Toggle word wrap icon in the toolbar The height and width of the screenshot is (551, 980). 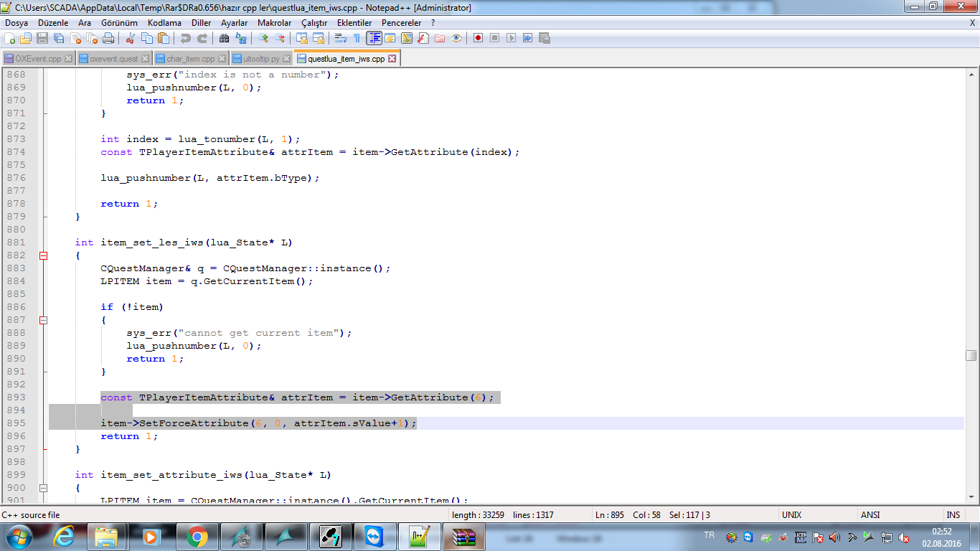[340, 37]
